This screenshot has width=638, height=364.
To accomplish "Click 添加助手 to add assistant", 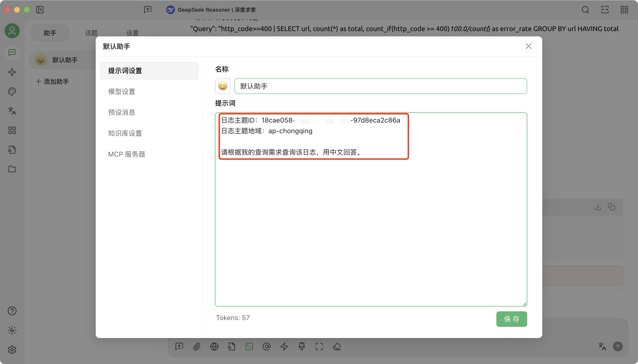I will pyautogui.click(x=52, y=82).
